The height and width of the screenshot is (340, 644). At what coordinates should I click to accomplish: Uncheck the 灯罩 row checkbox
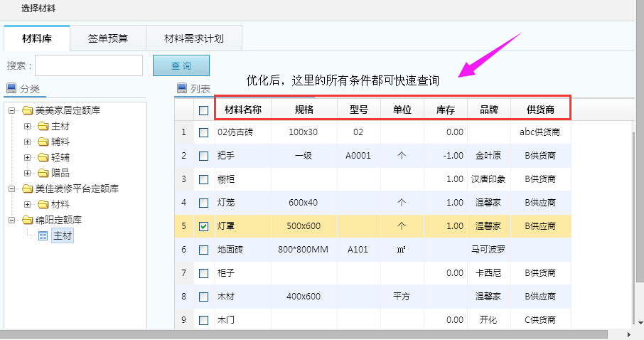[204, 227]
